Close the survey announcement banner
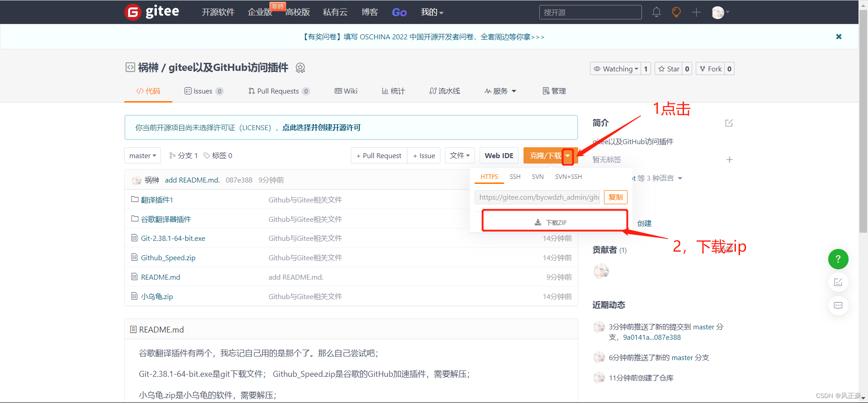 coord(839,37)
